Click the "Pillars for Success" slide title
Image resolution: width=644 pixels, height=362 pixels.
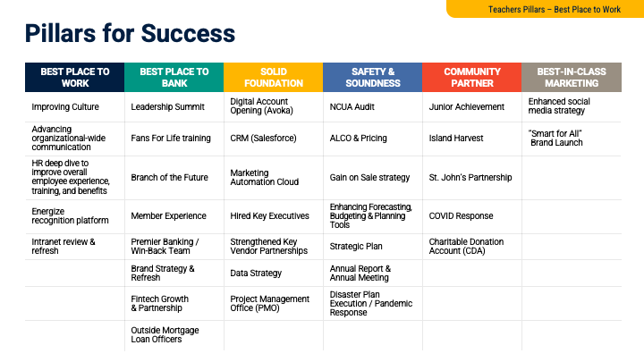[x=131, y=35]
